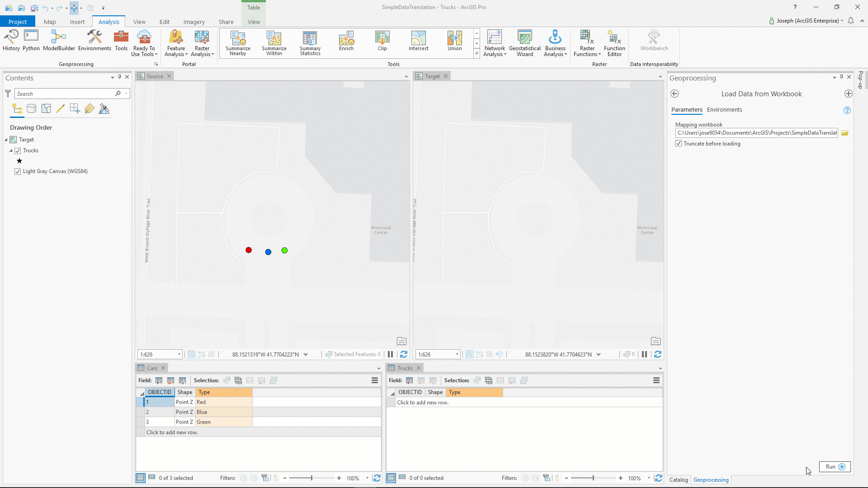Open the Tools geoprocessing pane
868x488 pixels.
(x=121, y=41)
